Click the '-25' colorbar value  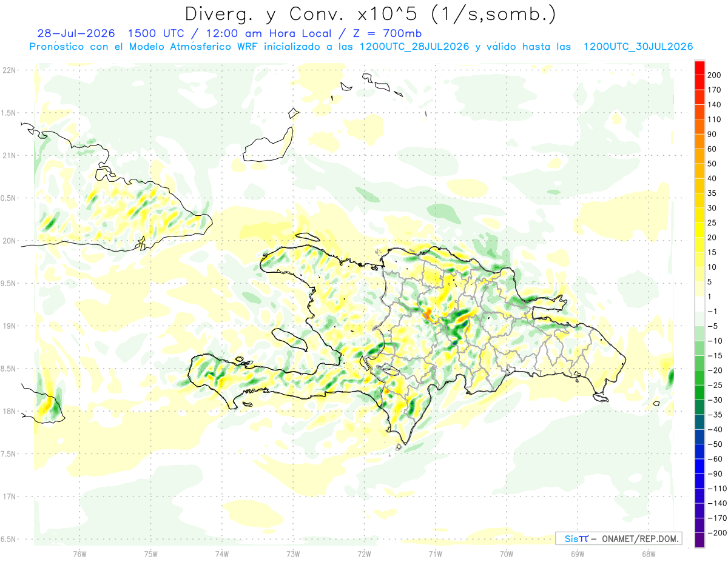(x=716, y=385)
